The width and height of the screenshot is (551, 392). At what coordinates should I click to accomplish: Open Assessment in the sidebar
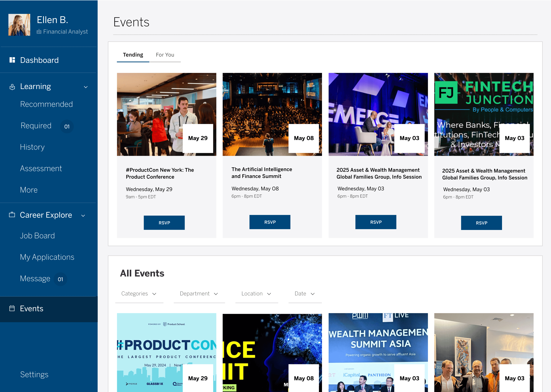pyautogui.click(x=41, y=168)
